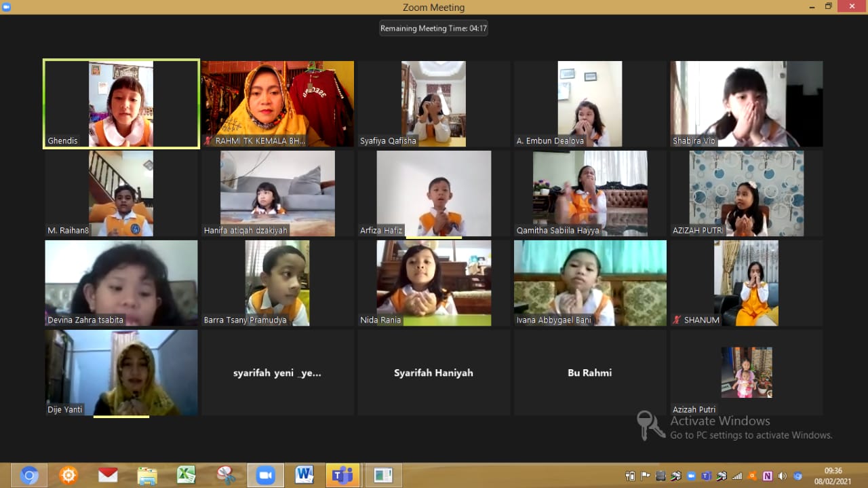Select Ghendis's highlighted video tile
This screenshot has width=868, height=488.
121,103
